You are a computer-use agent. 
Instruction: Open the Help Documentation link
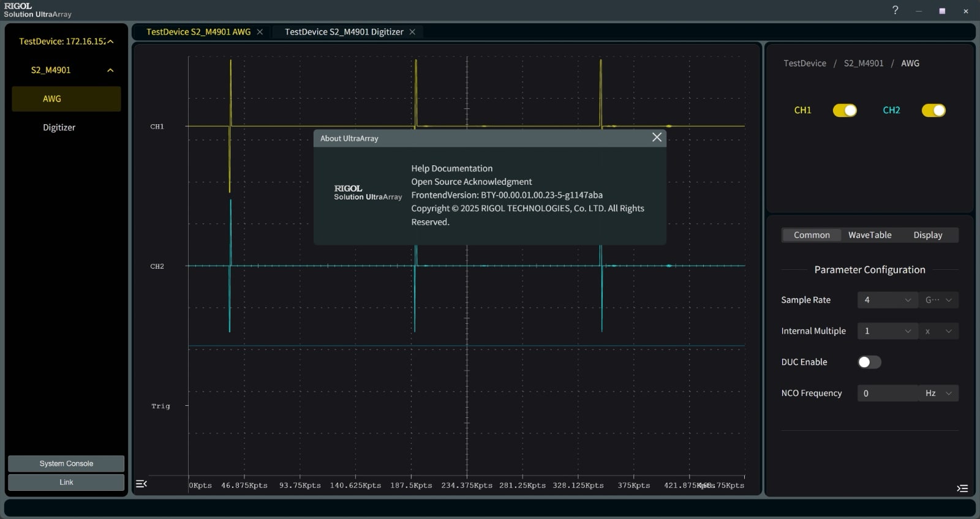451,168
